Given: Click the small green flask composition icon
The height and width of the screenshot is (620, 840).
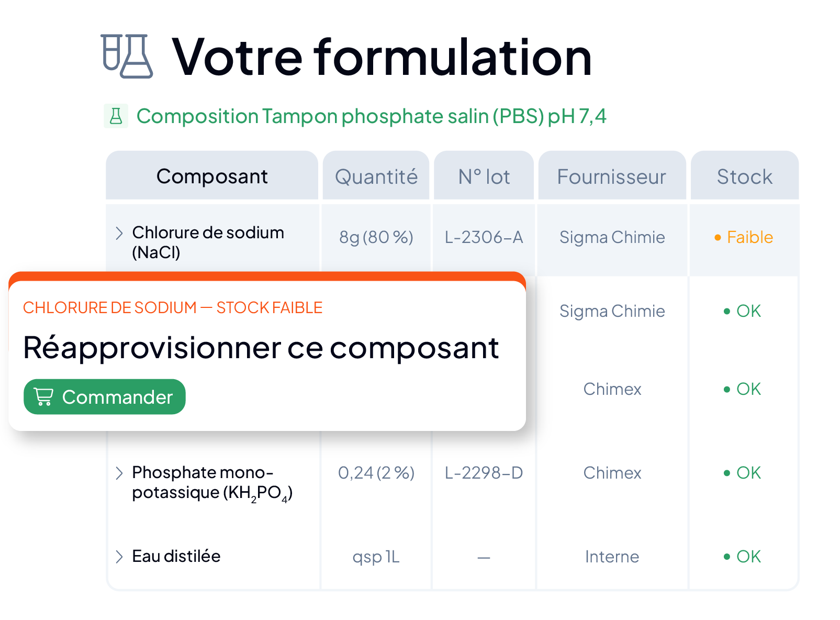Looking at the screenshot, I should (116, 116).
